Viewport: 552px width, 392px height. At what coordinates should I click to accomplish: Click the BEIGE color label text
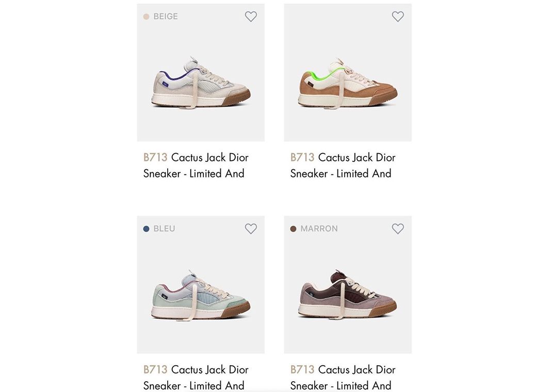click(166, 16)
